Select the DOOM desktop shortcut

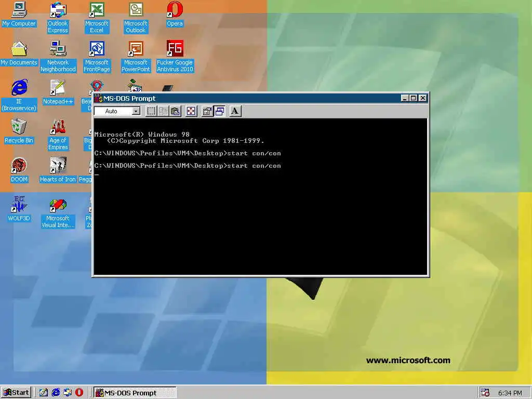[x=19, y=170]
